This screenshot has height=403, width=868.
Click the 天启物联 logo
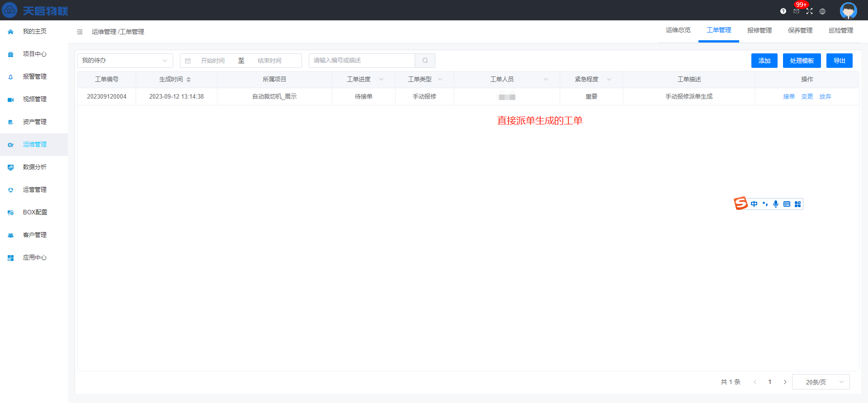[x=35, y=10]
